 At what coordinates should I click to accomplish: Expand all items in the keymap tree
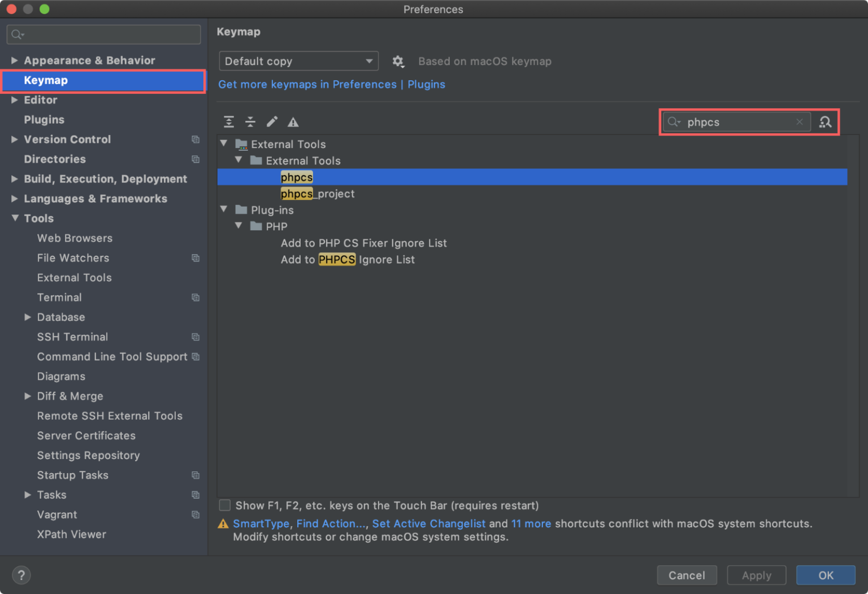pos(229,121)
